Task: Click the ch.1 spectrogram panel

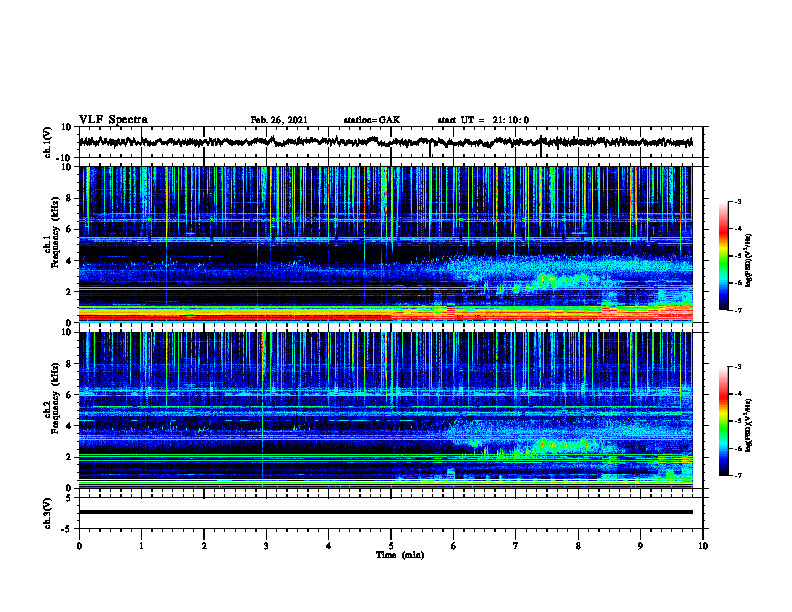Action: click(385, 244)
